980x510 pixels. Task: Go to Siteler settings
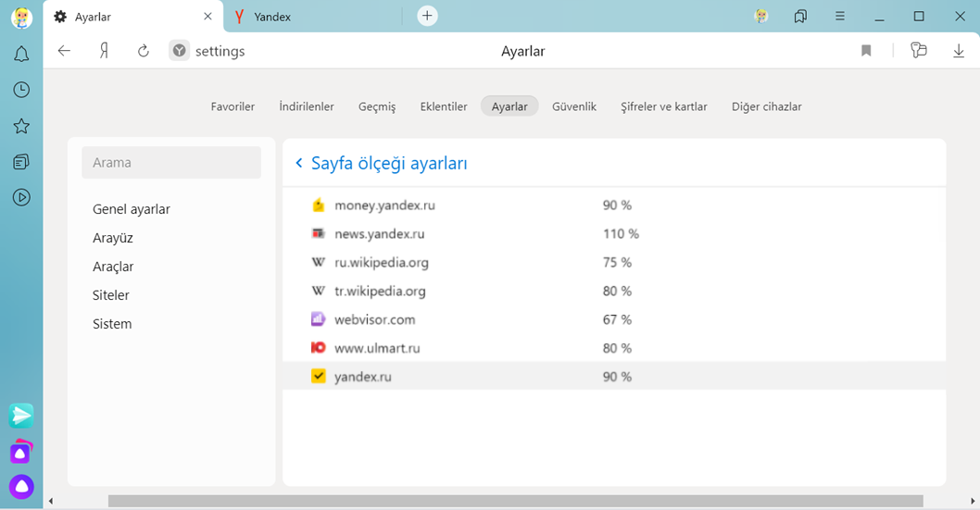(110, 295)
